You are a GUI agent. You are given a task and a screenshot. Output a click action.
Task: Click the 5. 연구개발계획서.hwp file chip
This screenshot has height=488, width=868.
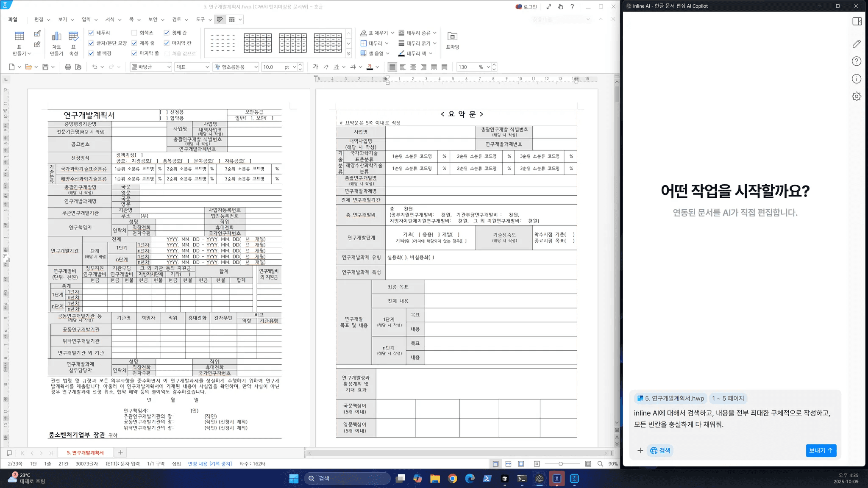[x=670, y=399]
